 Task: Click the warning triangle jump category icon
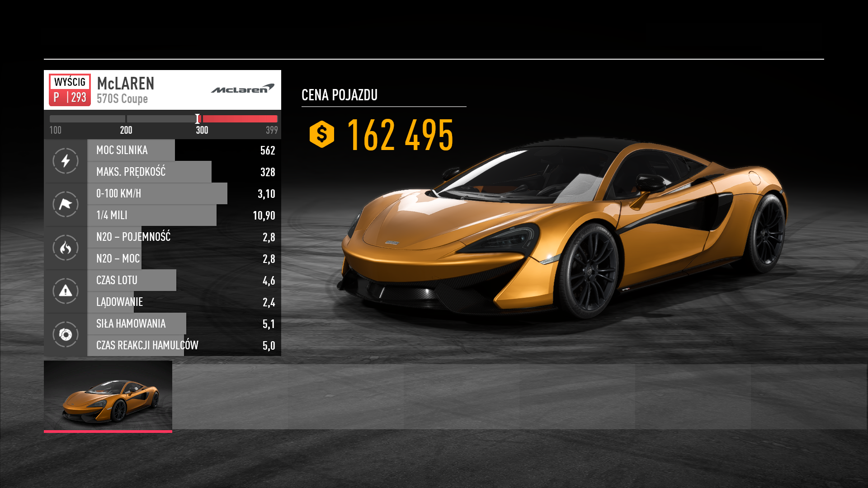tap(66, 291)
